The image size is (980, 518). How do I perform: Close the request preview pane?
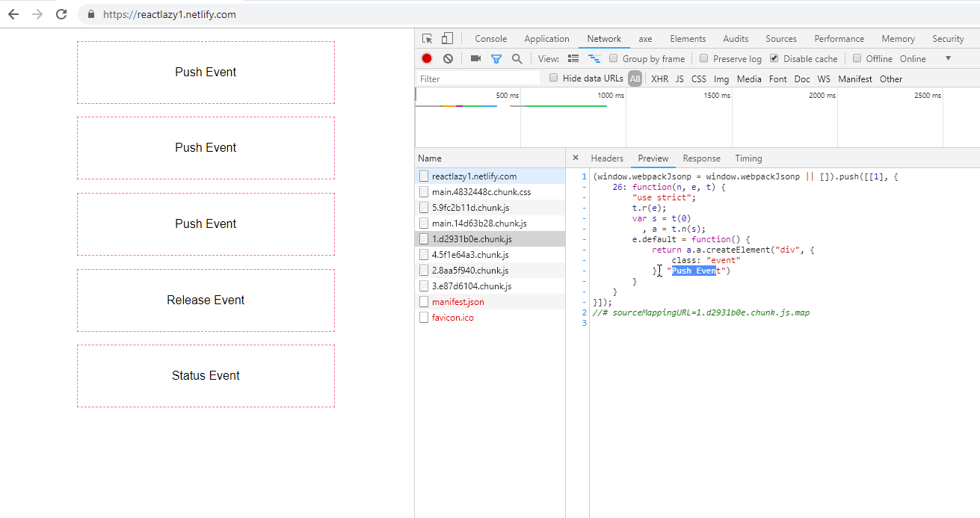coord(575,158)
